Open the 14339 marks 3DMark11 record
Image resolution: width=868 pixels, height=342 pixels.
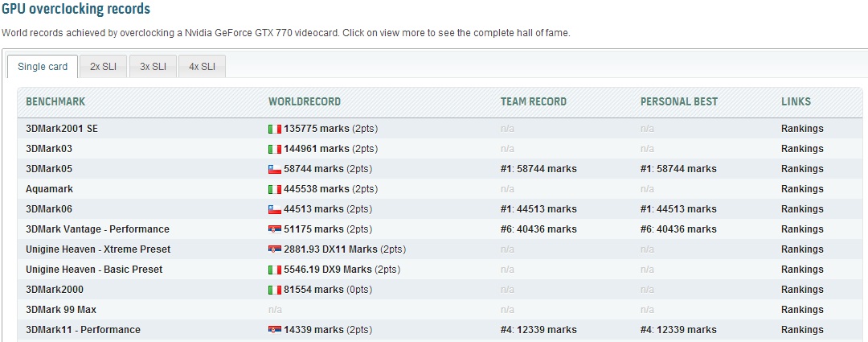click(x=314, y=330)
